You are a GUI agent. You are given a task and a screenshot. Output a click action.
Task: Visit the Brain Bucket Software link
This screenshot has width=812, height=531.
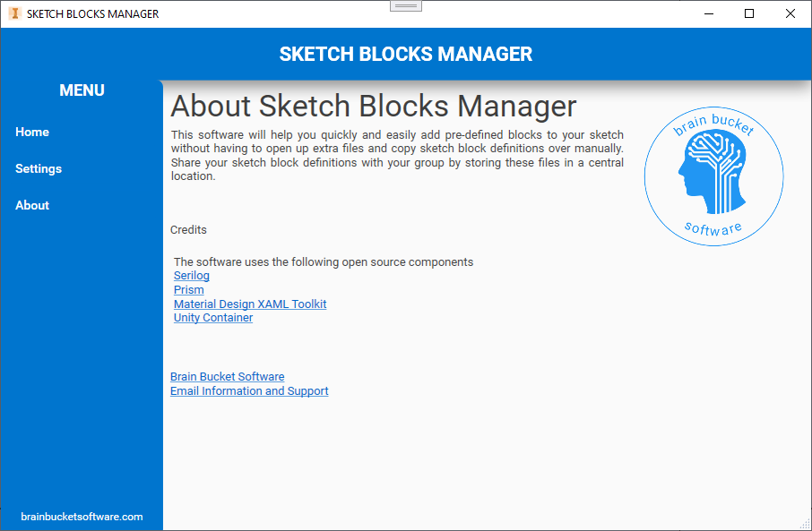pyautogui.click(x=228, y=377)
